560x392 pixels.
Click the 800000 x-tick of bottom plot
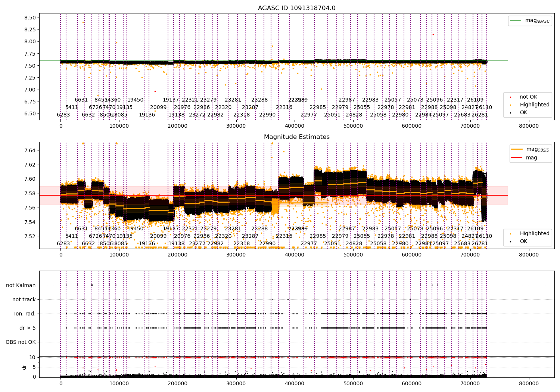529,383
